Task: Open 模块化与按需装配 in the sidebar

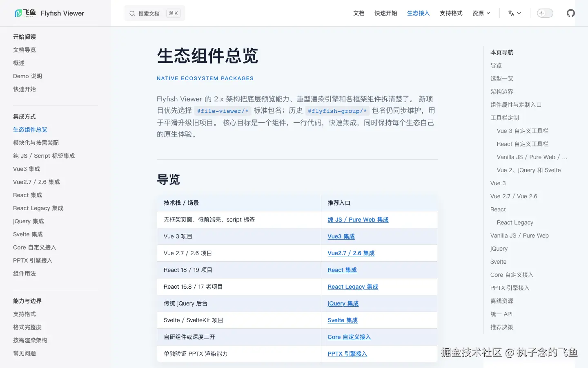Action: [x=36, y=143]
